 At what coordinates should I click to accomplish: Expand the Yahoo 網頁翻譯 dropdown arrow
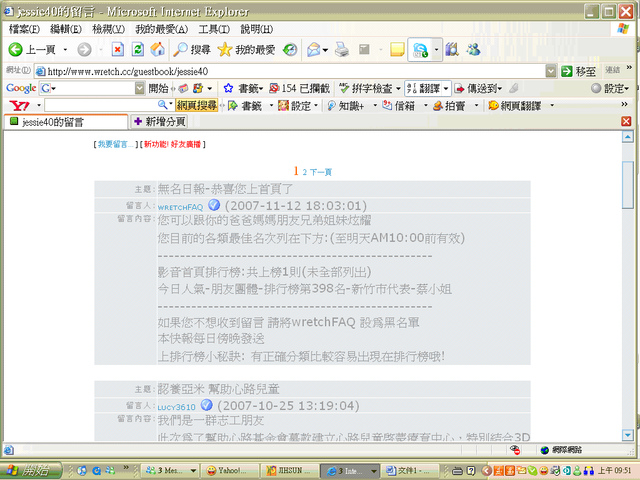(552, 106)
